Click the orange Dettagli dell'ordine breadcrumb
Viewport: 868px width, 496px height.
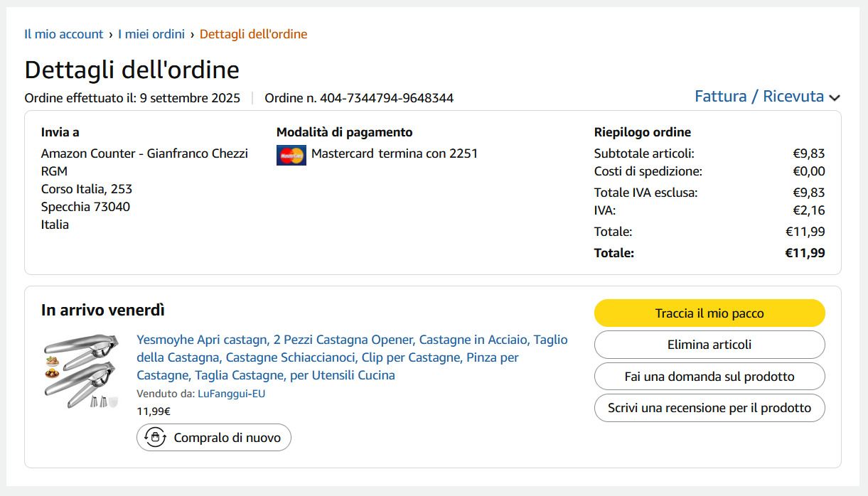253,34
